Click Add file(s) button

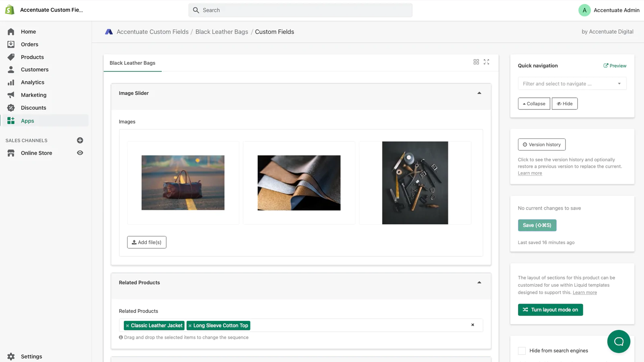pyautogui.click(x=147, y=242)
